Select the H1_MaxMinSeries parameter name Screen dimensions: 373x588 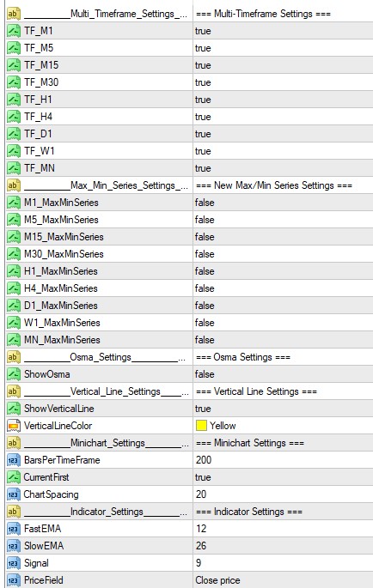pos(61,271)
